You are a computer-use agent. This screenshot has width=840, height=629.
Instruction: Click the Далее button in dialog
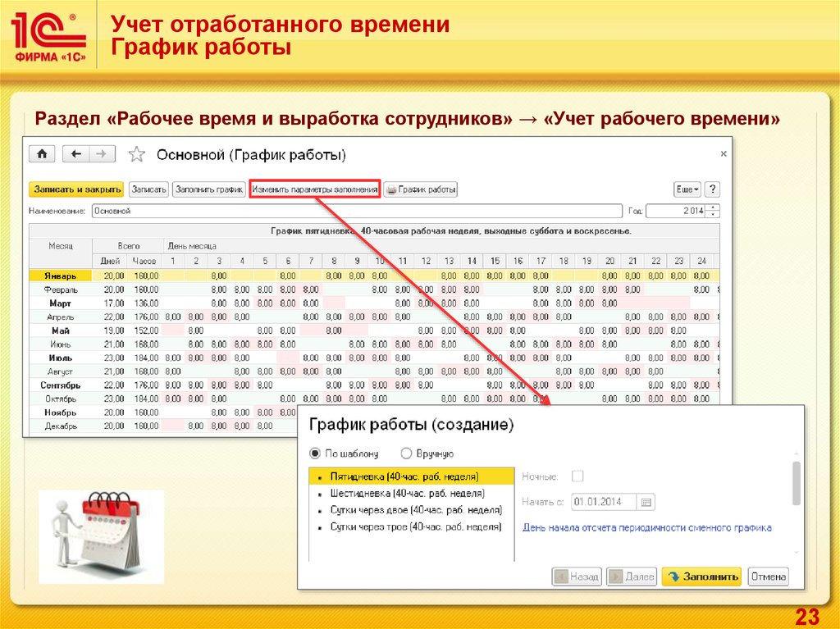click(632, 577)
